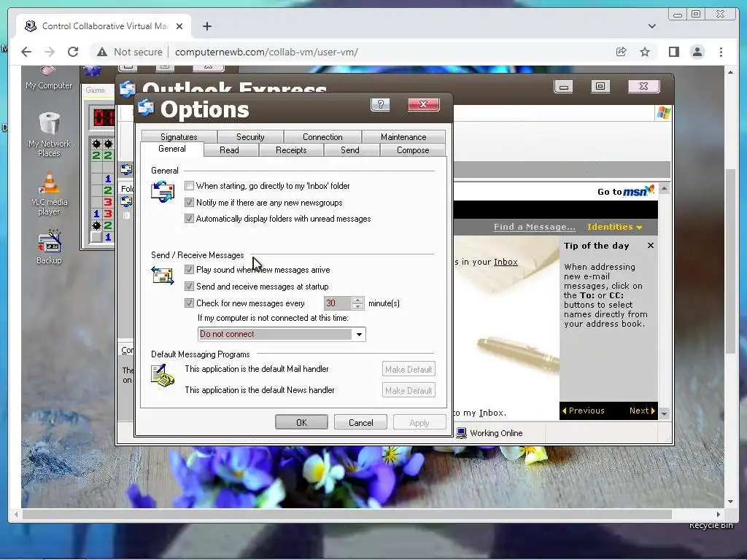Click the Options dialog title icon
Viewport: 747px width, 560px height.
coord(146,108)
